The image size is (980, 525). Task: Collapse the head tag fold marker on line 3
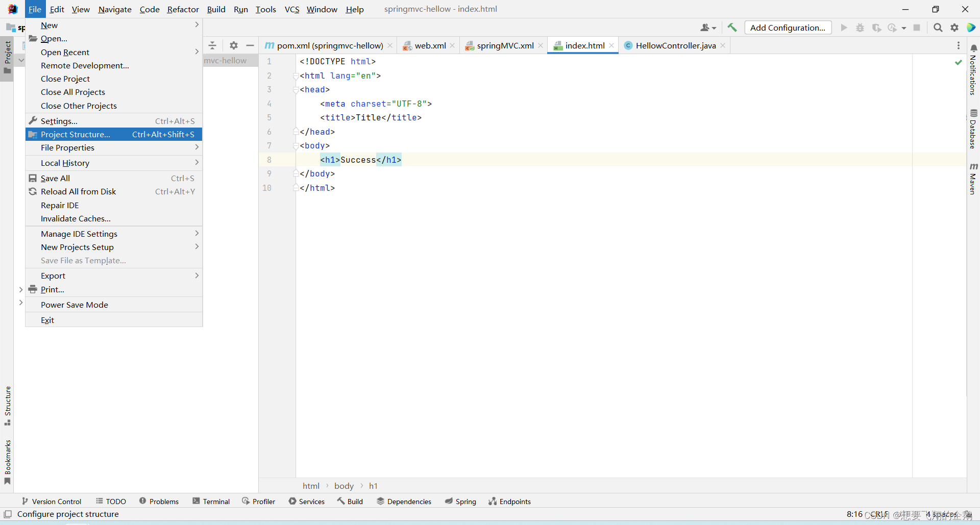(x=296, y=90)
